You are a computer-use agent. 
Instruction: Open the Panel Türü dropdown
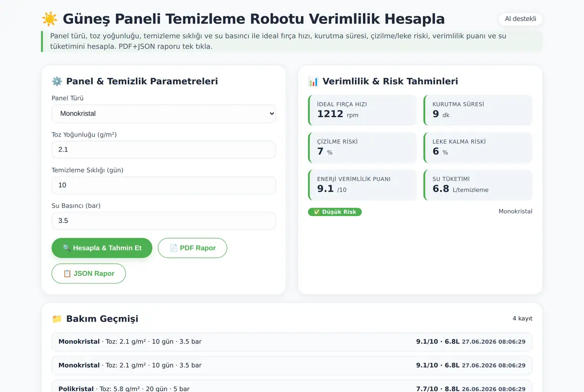(164, 114)
